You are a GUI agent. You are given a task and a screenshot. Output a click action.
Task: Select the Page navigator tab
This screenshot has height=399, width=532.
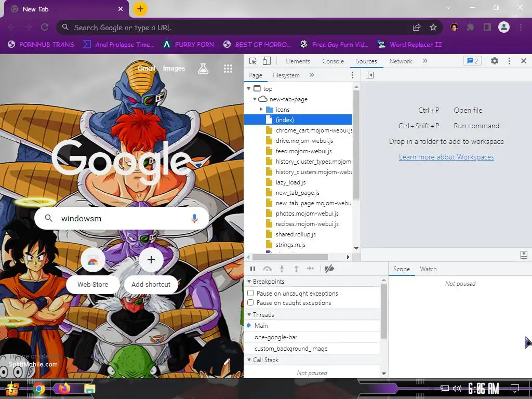(256, 75)
